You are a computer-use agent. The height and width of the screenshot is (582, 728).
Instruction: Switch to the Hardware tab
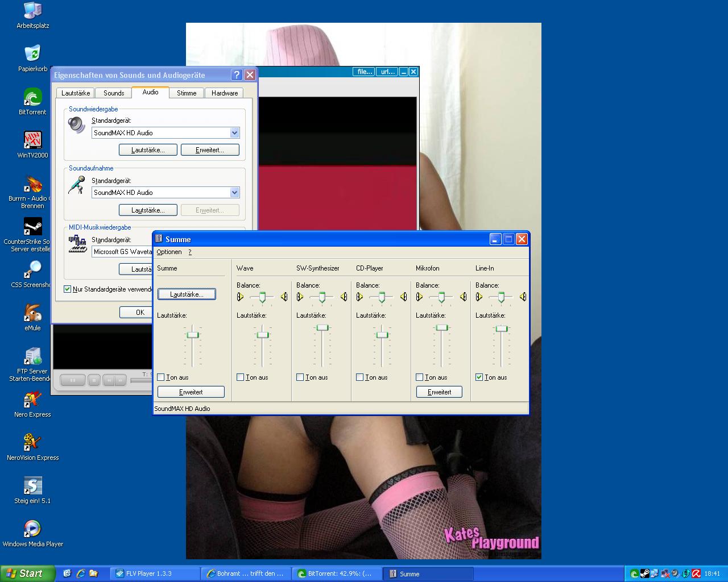coord(225,93)
